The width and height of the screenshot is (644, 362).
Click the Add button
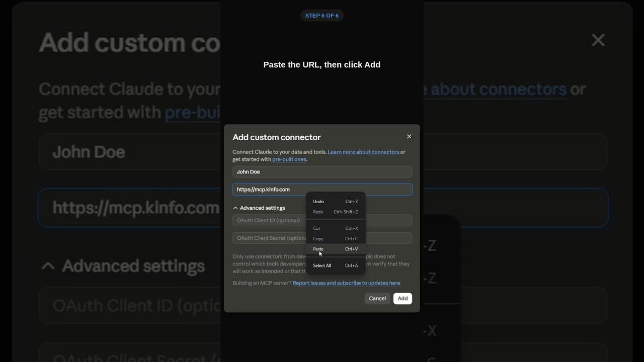(403, 299)
